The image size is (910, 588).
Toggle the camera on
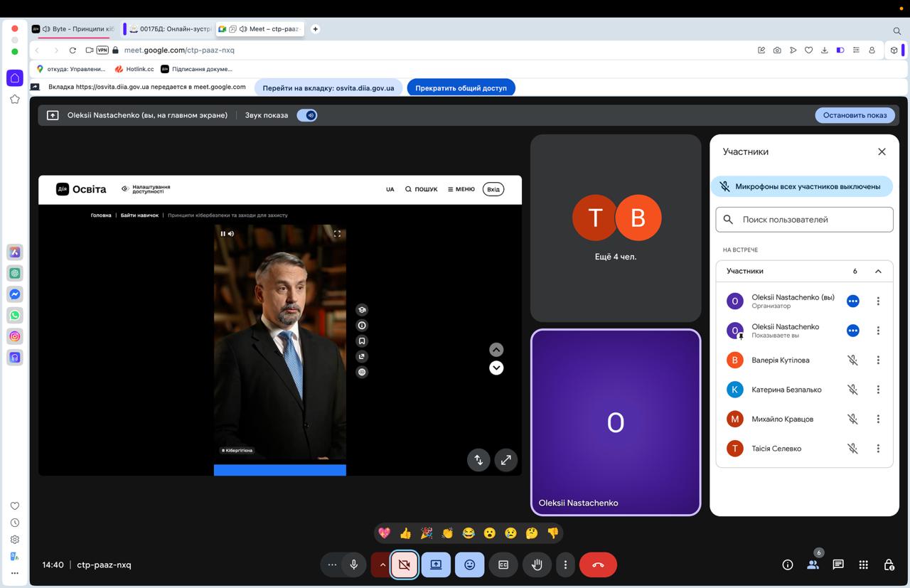404,565
